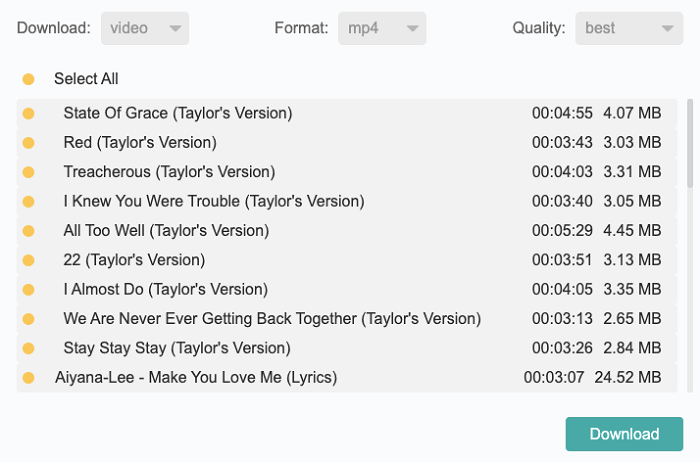The height and width of the screenshot is (462, 700).
Task: Click the file size 2.65 MB
Action: [x=632, y=319]
